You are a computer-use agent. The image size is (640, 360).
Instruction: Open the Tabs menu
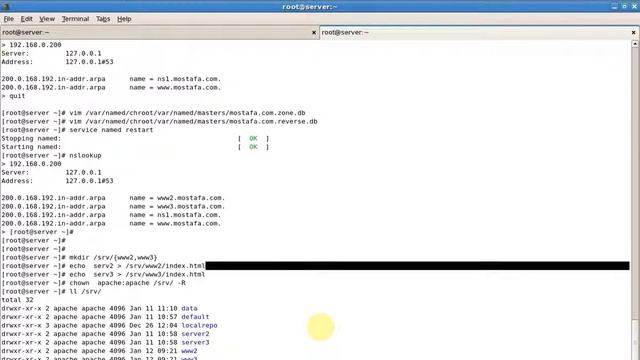(103, 19)
